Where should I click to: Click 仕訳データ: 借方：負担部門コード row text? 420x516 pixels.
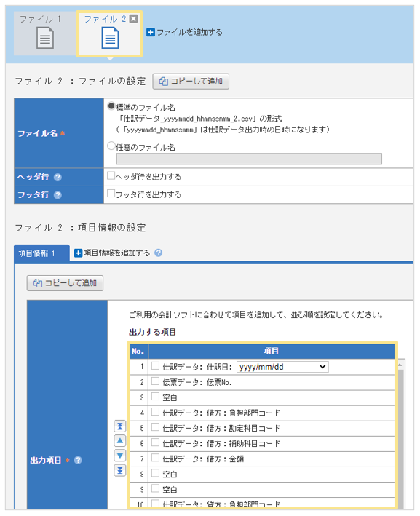coord(221,413)
